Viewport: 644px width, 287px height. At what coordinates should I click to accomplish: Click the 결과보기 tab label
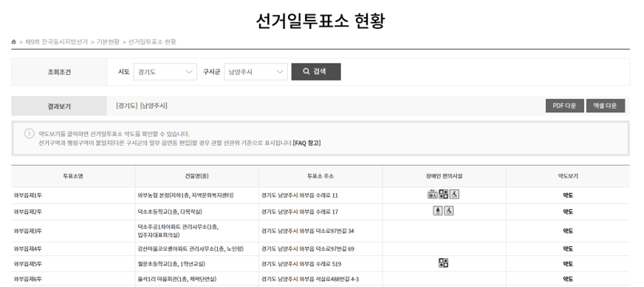(x=59, y=106)
